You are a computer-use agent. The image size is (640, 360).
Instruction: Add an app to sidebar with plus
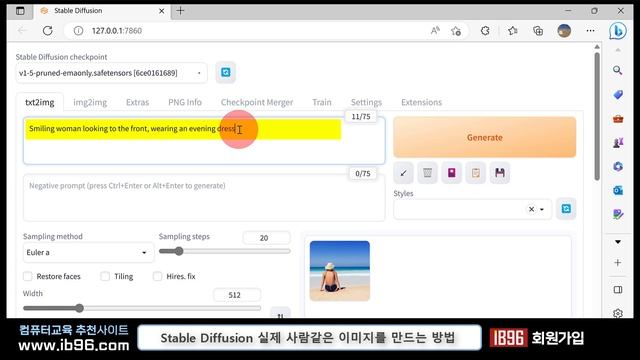(618, 262)
